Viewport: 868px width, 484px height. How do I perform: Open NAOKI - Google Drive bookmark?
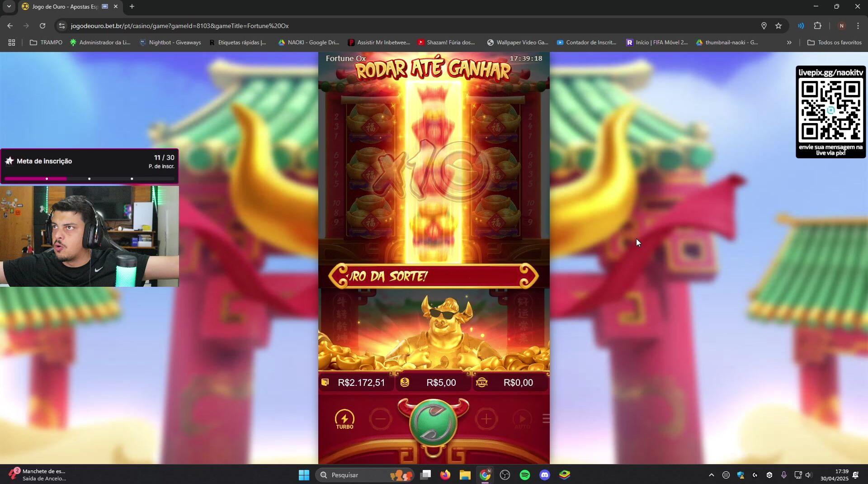[309, 43]
